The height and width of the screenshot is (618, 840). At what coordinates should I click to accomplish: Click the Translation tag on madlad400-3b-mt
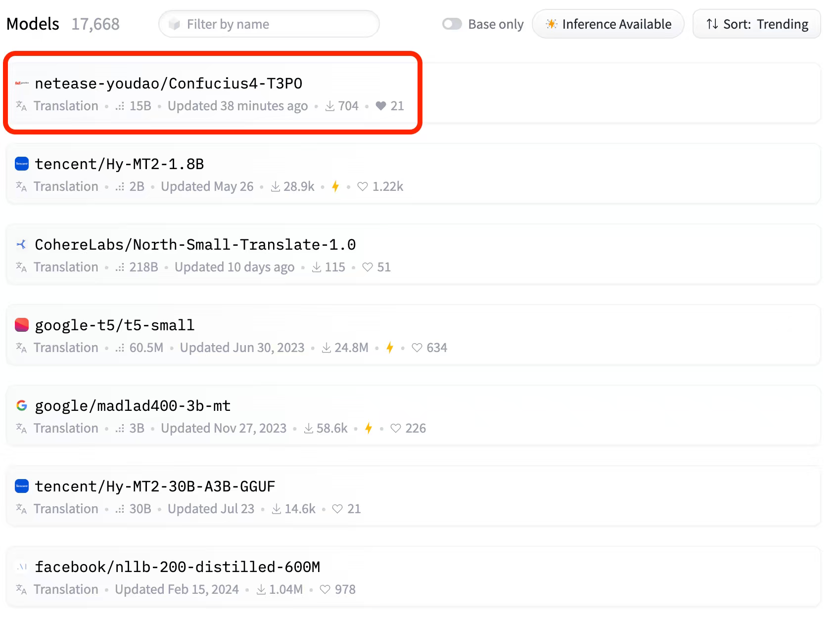pos(66,428)
